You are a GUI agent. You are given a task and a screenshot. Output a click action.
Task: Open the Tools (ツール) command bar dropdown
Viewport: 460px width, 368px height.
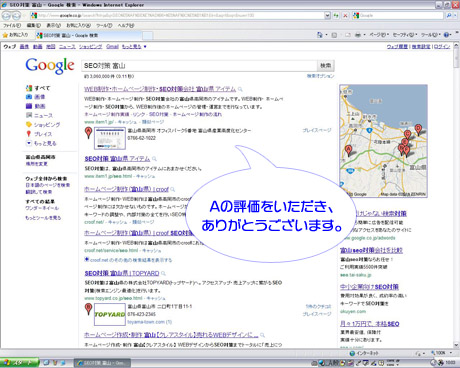pyautogui.click(x=431, y=35)
